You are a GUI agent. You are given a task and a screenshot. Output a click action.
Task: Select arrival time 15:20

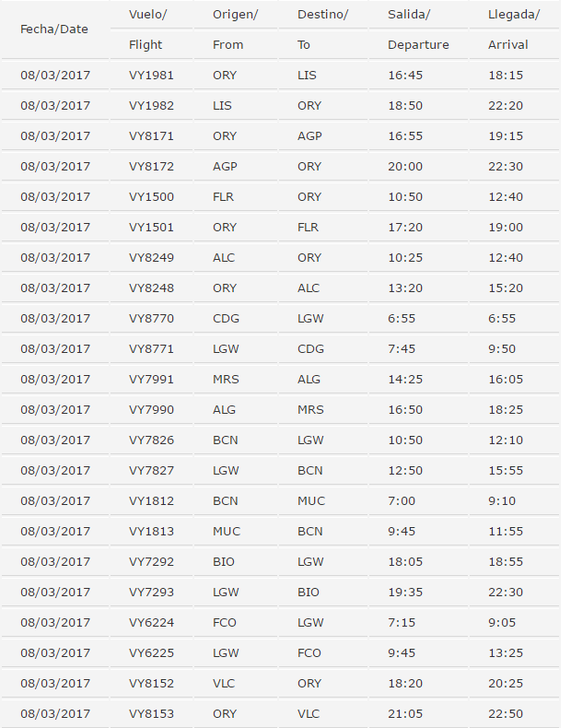click(505, 288)
